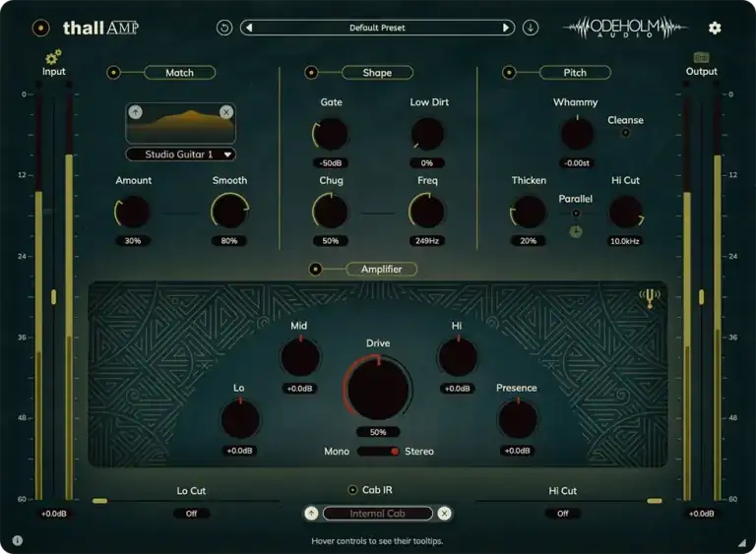Image resolution: width=756 pixels, height=554 pixels.
Task: Toggle the Shape section power button
Action: 311,73
